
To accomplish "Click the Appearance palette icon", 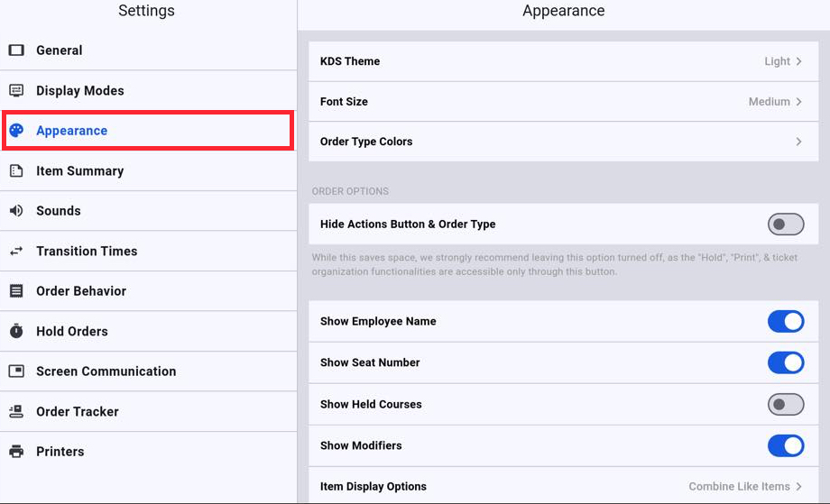I will 16,131.
